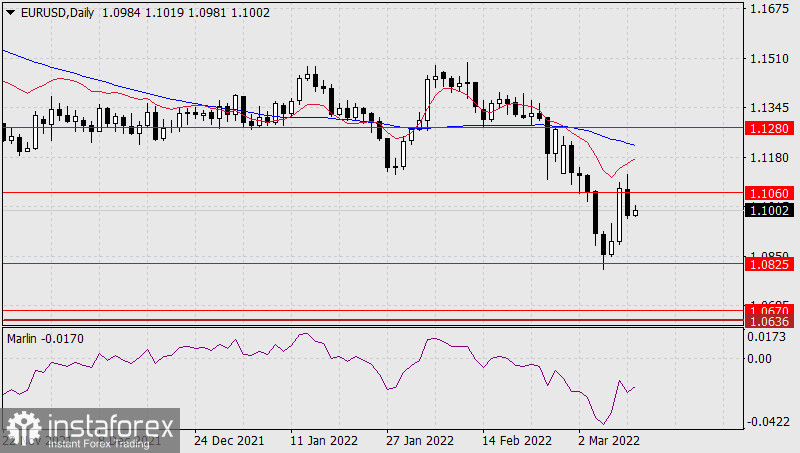Select the 1.0636 red price label
The width and height of the screenshot is (800, 453).
(770, 322)
